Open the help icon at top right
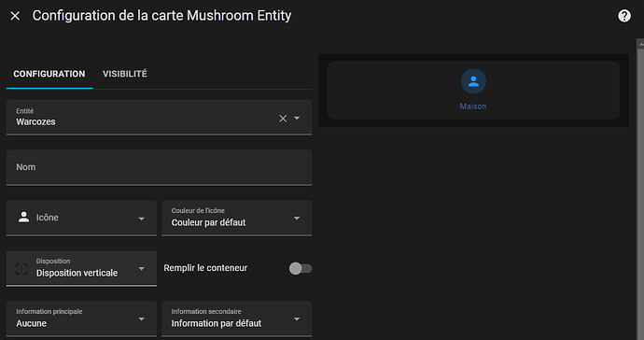644x340 pixels. (x=624, y=16)
